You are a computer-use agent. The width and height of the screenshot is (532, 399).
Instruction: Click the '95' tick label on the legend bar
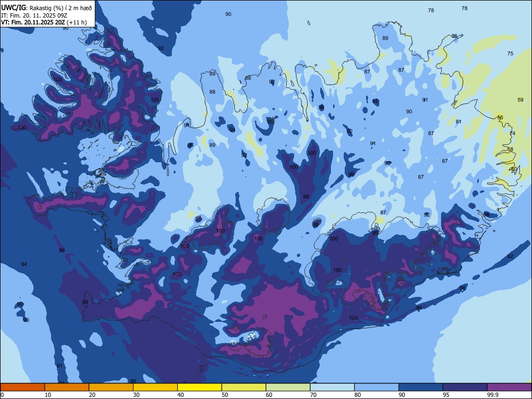[446, 395]
